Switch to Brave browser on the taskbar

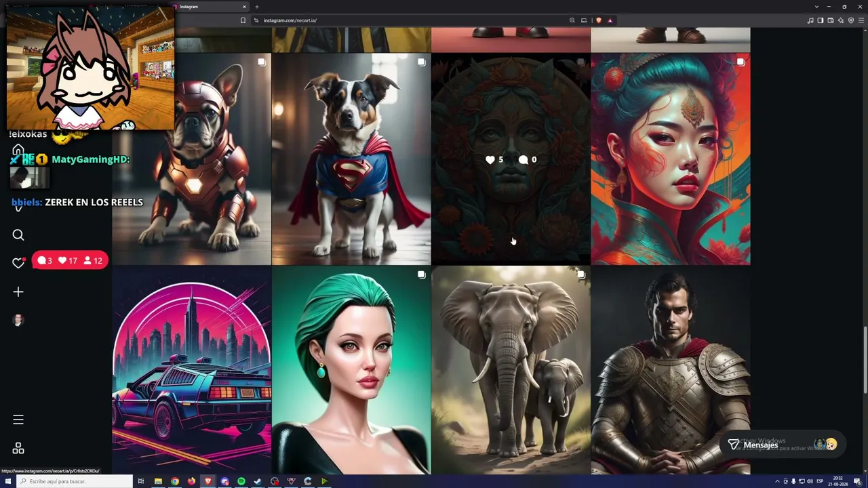(208, 481)
